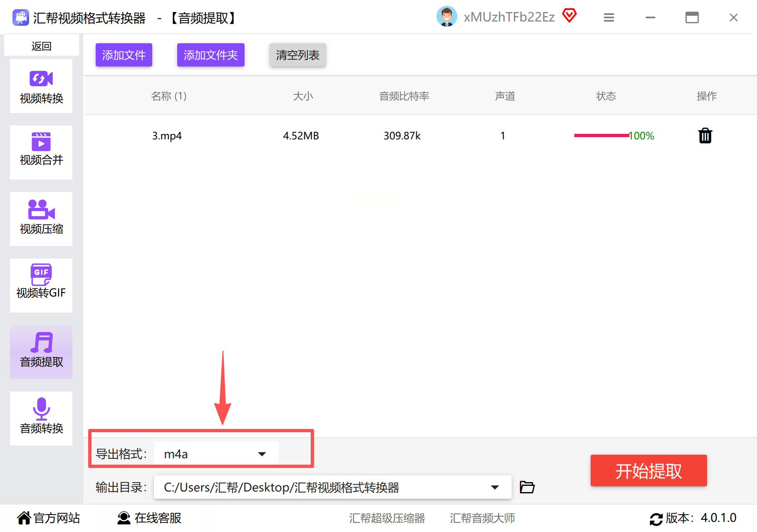Click the Name (名称) column header
The height and width of the screenshot is (532, 757).
[x=168, y=96]
